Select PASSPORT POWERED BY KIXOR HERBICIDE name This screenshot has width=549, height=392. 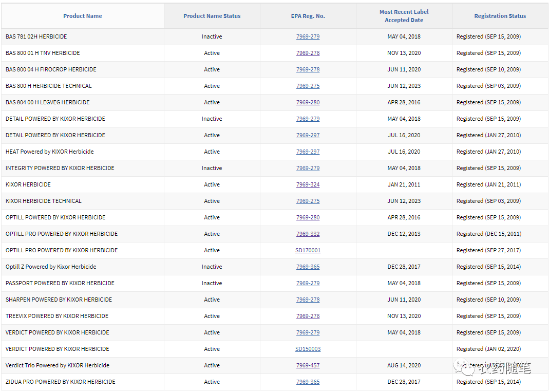60,284
